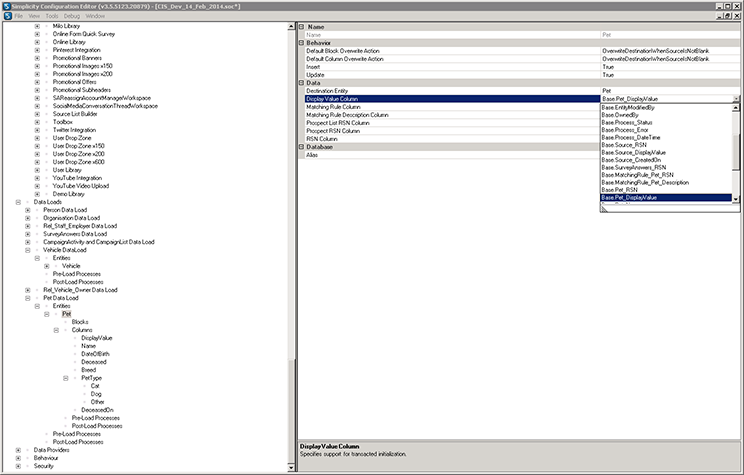Viewport: 744px width, 475px height.
Task: Select the Dog value under PetType
Action: 96,394
